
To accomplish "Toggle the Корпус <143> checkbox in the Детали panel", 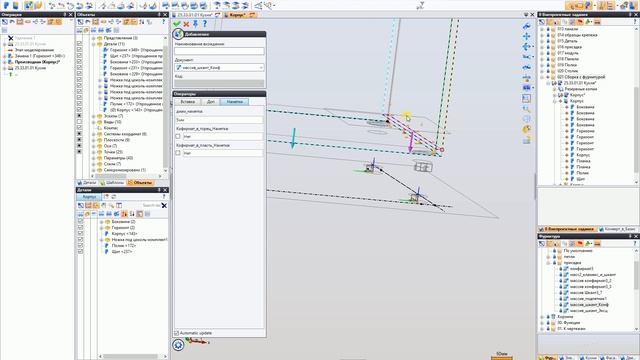I will [x=80, y=233].
